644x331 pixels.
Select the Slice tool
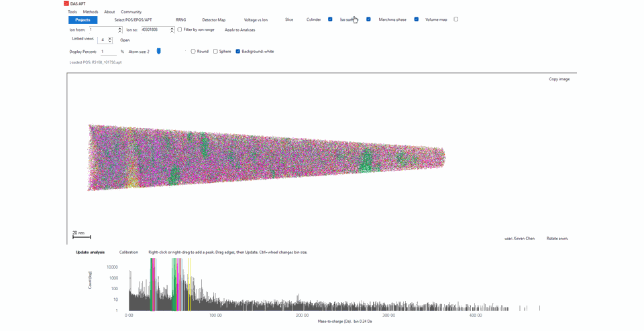click(289, 19)
